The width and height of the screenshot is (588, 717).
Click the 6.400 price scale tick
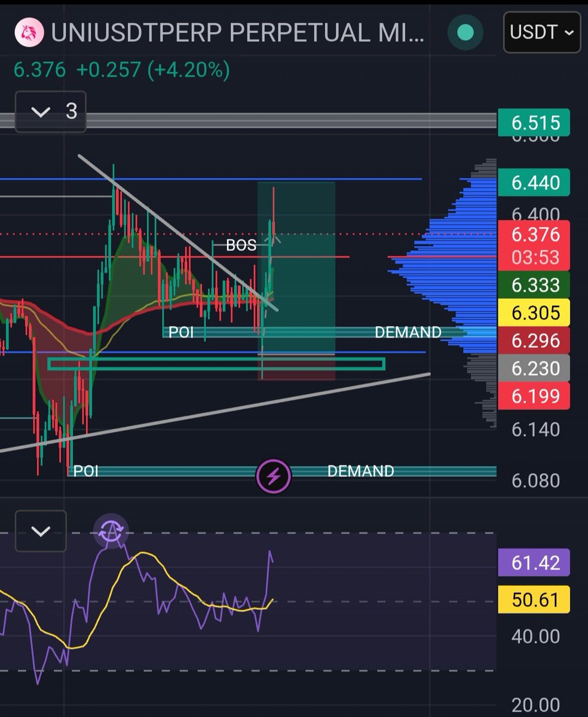[535, 213]
